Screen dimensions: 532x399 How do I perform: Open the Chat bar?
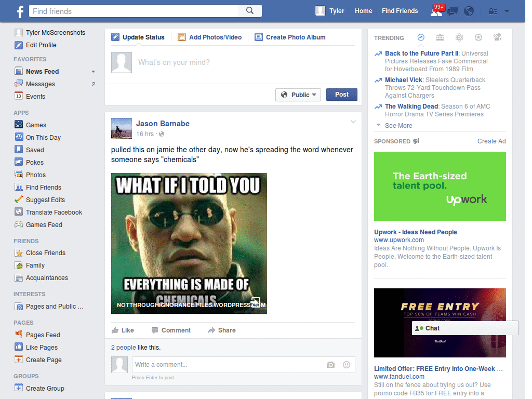(465, 328)
